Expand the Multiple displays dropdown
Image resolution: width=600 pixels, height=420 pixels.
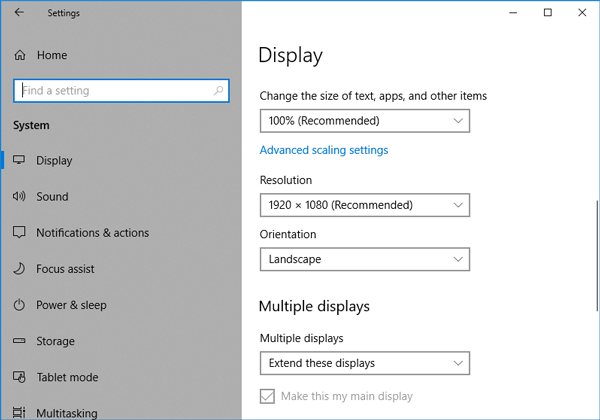pyautogui.click(x=364, y=363)
